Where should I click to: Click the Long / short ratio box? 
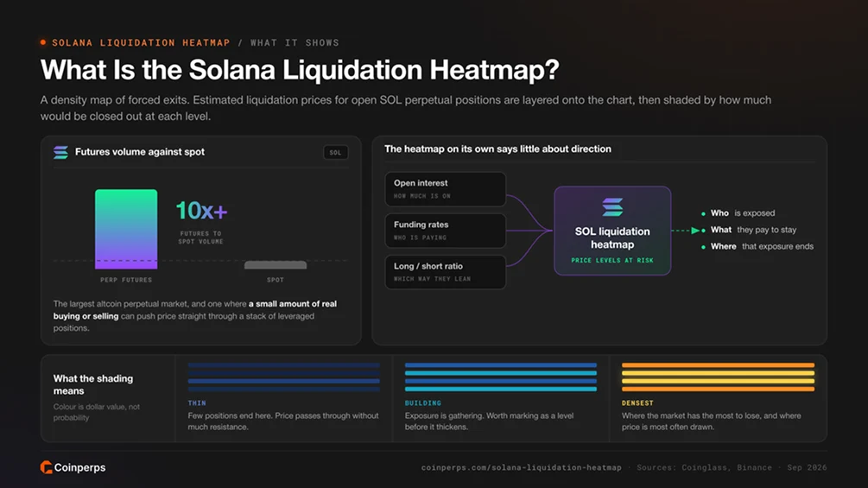[x=446, y=272]
